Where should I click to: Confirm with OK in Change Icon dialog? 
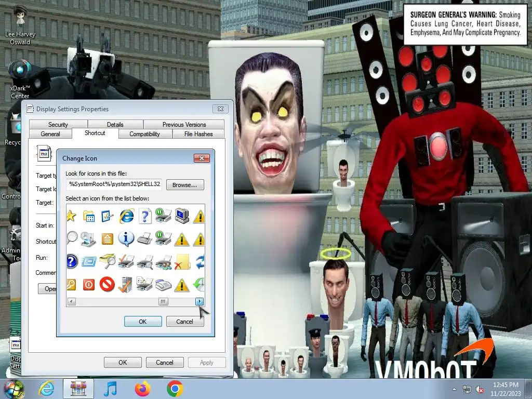[x=143, y=321]
